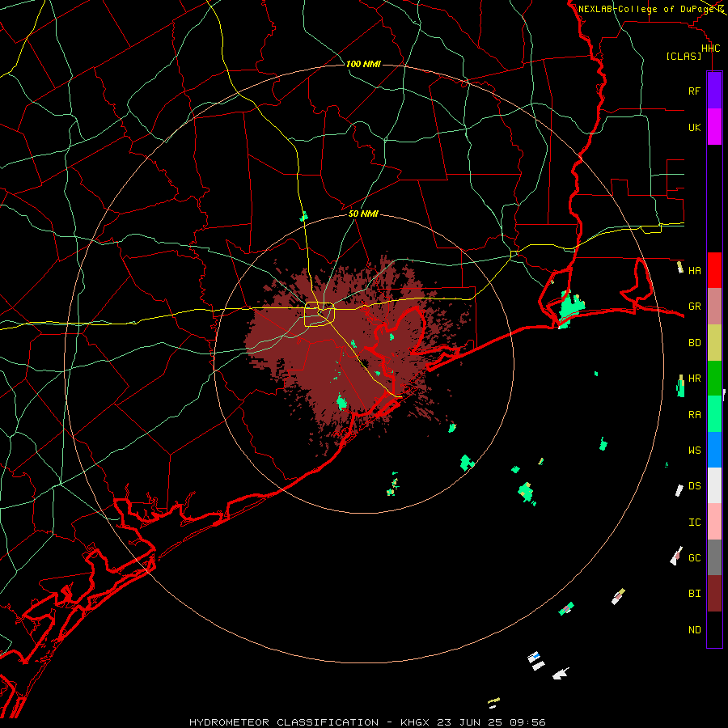
Task: Click the UK legend label
Action: (694, 127)
